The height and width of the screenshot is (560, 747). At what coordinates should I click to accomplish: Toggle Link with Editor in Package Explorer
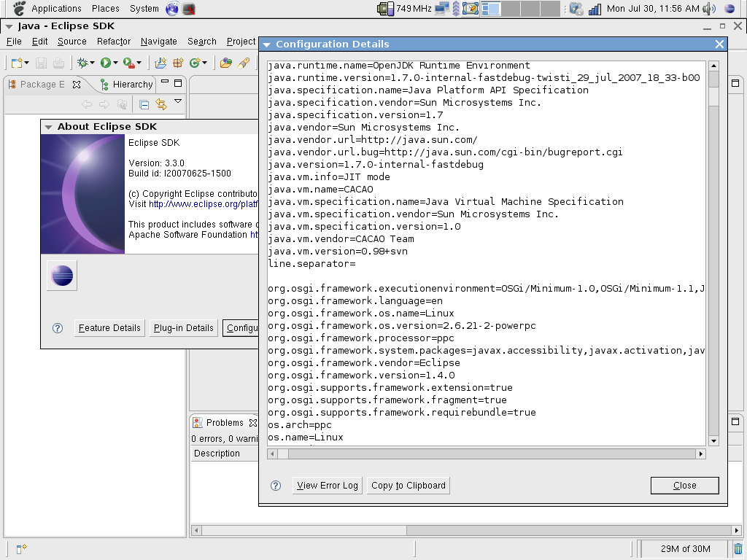[x=161, y=104]
